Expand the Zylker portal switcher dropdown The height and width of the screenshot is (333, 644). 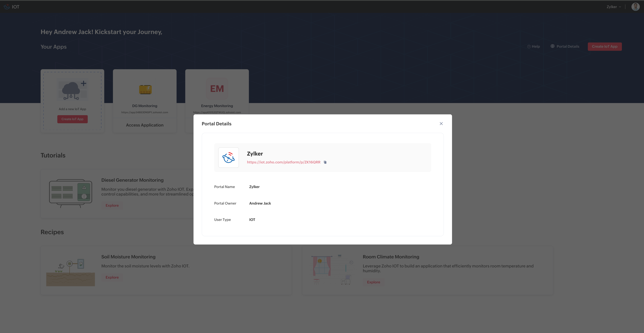(614, 7)
